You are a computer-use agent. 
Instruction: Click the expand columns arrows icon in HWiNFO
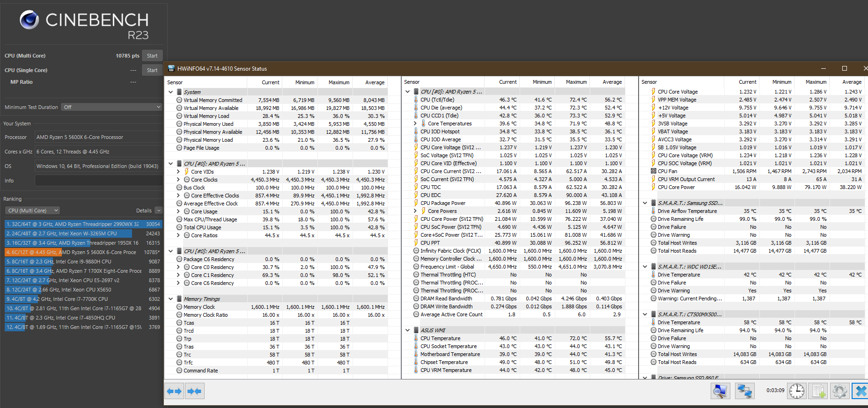(174, 391)
